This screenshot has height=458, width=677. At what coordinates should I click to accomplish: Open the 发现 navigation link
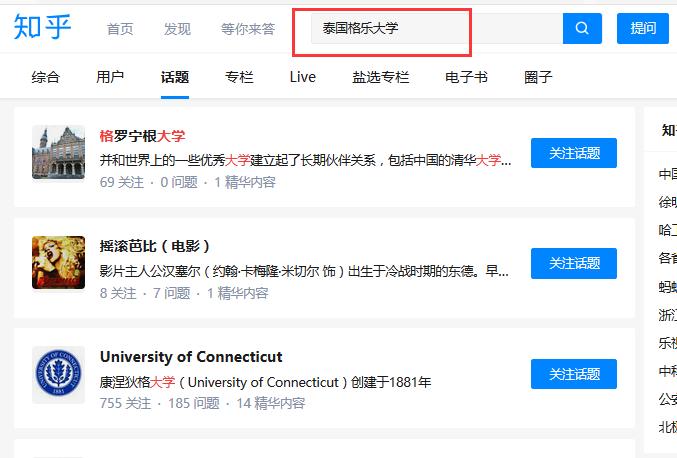point(177,29)
